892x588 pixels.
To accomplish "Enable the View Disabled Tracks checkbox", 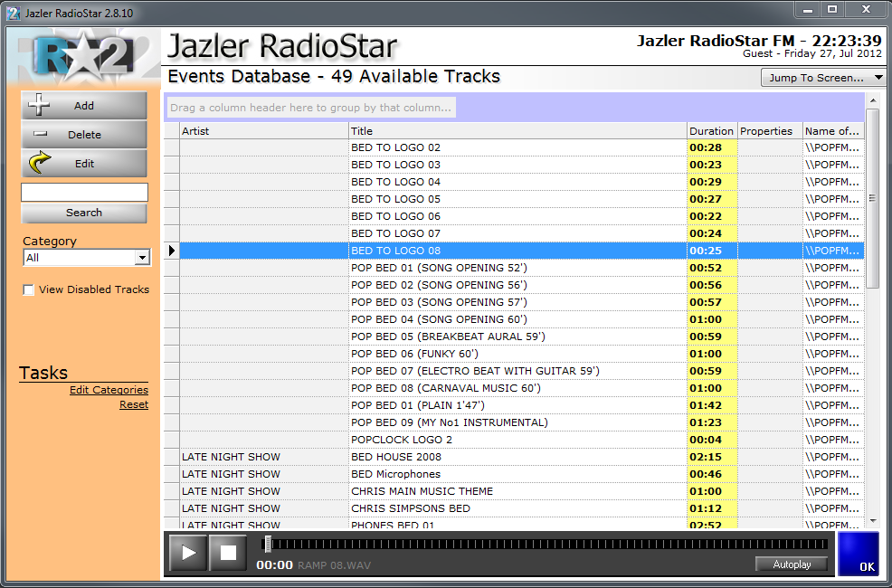I will (29, 290).
